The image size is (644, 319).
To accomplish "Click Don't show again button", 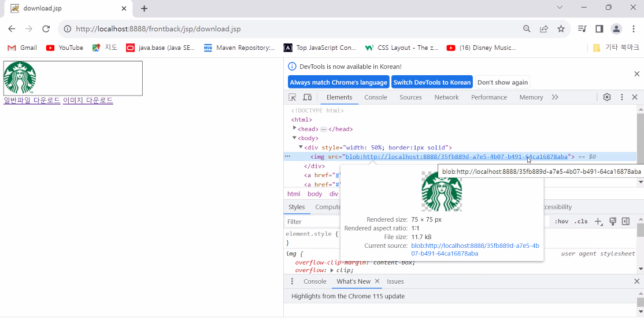I will pos(502,82).
